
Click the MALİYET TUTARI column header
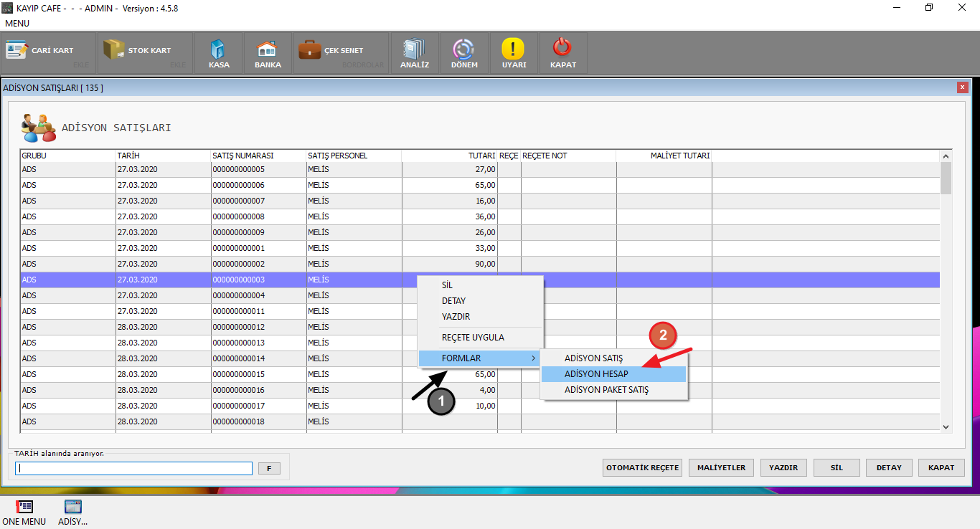click(x=664, y=156)
